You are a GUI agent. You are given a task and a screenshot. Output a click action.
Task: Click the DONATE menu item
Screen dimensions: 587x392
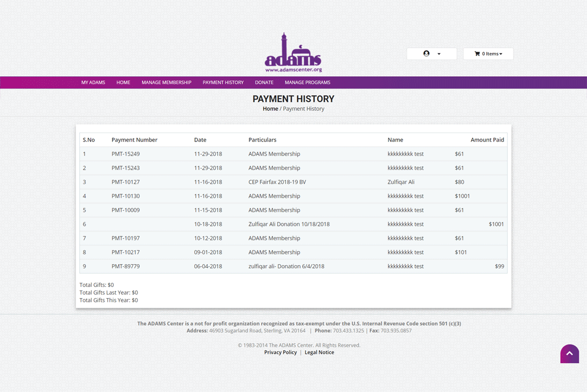tap(264, 82)
